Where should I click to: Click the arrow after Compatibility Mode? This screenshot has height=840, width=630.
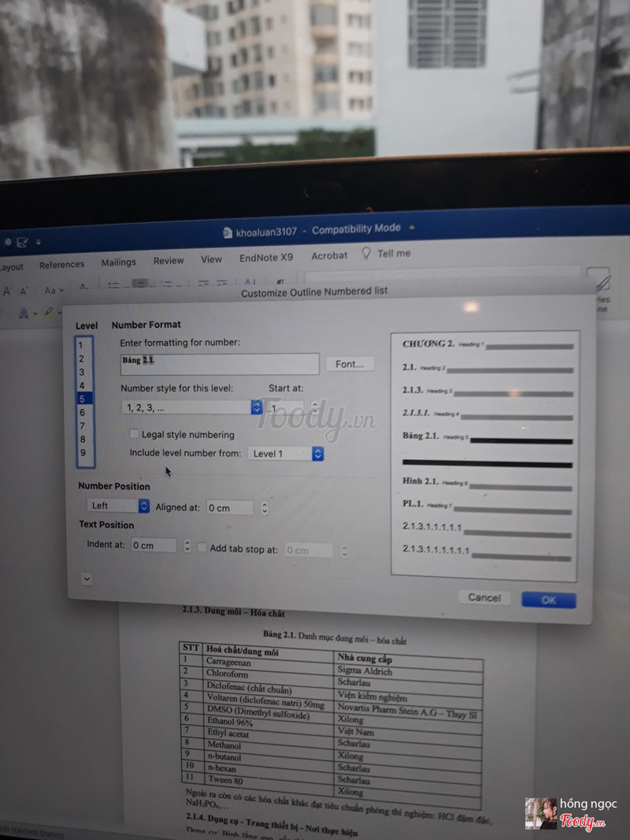(412, 228)
